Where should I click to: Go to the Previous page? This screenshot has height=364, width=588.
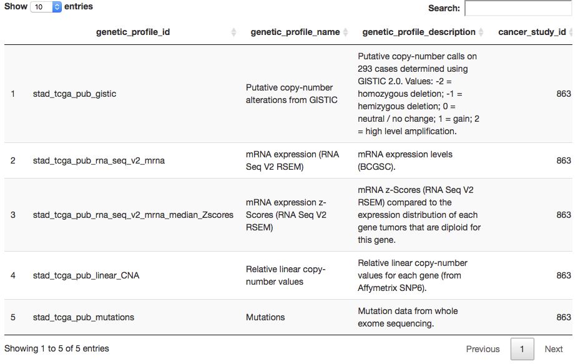coord(483,349)
